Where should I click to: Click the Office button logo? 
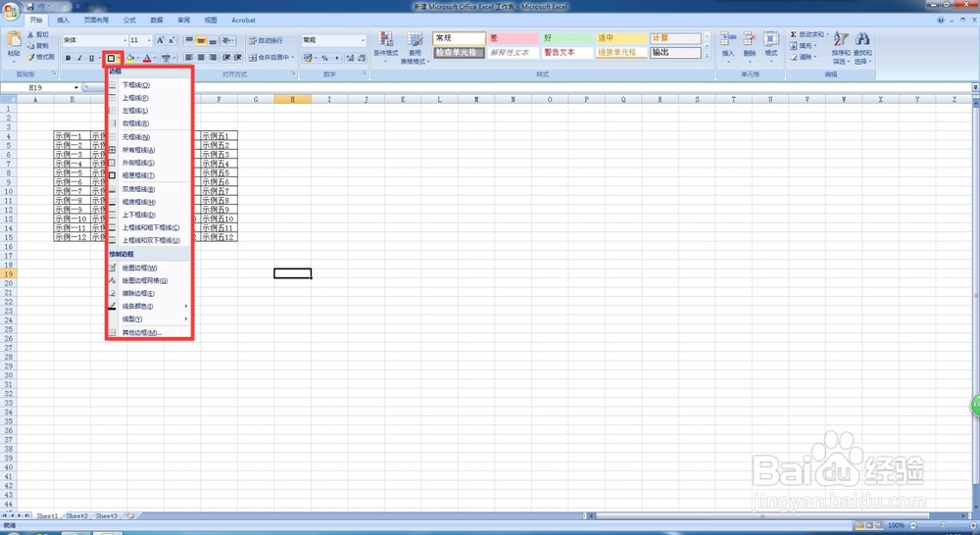pyautogui.click(x=11, y=11)
